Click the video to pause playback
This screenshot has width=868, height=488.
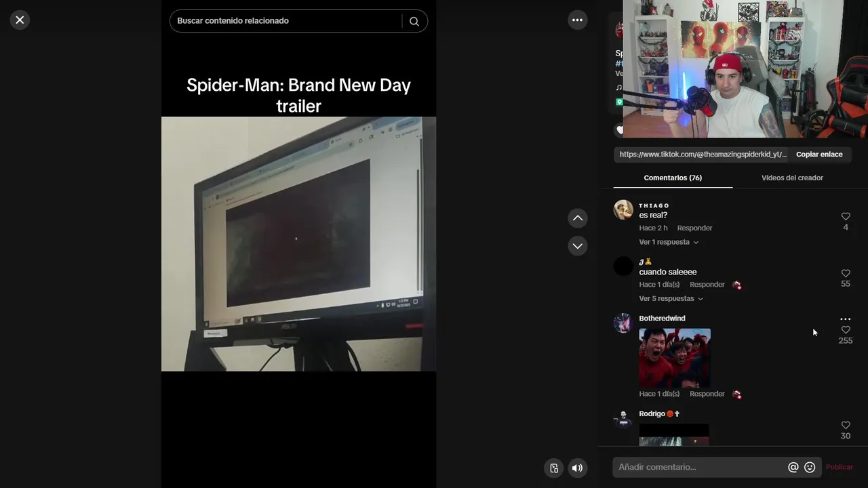(x=298, y=244)
